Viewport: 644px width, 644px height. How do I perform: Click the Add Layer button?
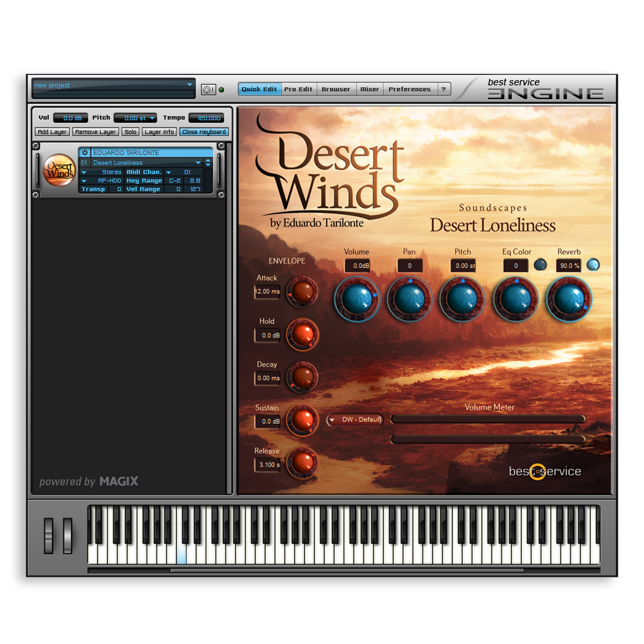click(52, 131)
